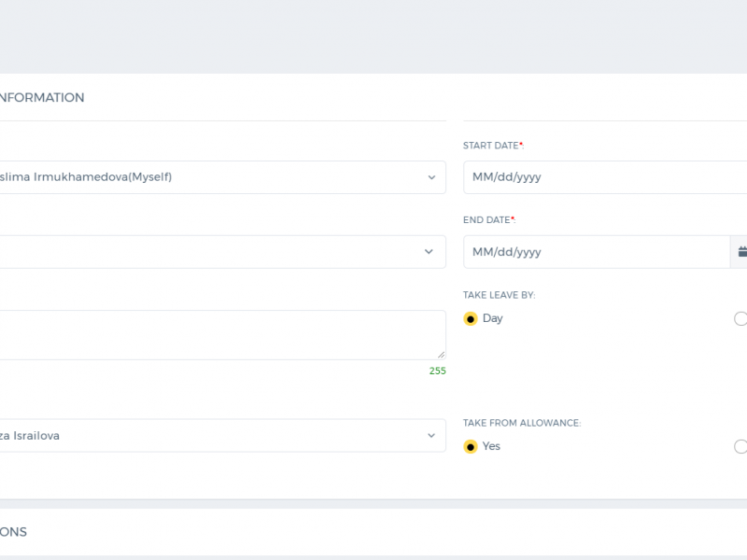This screenshot has height=560, width=747.
Task: Open the calendar icon beside End Date
Action: tap(740, 252)
